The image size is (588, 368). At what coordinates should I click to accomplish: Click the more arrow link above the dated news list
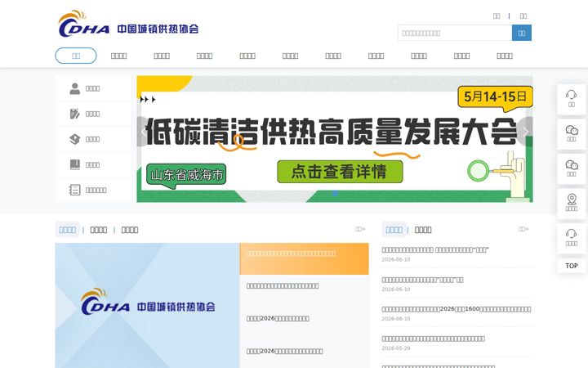tap(523, 229)
